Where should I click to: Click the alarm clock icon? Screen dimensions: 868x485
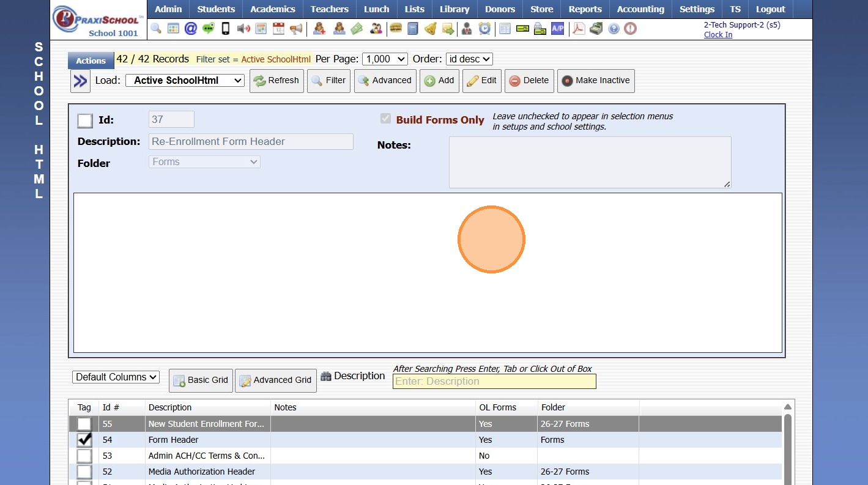(484, 29)
